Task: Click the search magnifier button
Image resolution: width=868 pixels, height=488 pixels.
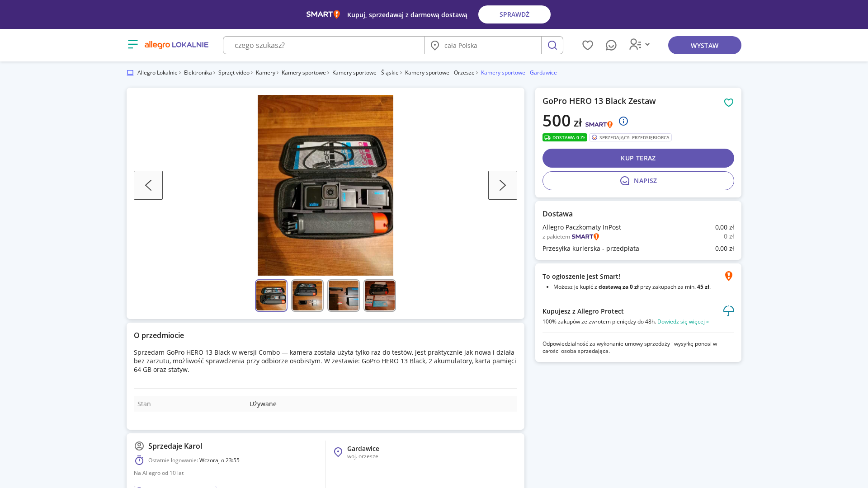Action: coord(552,45)
